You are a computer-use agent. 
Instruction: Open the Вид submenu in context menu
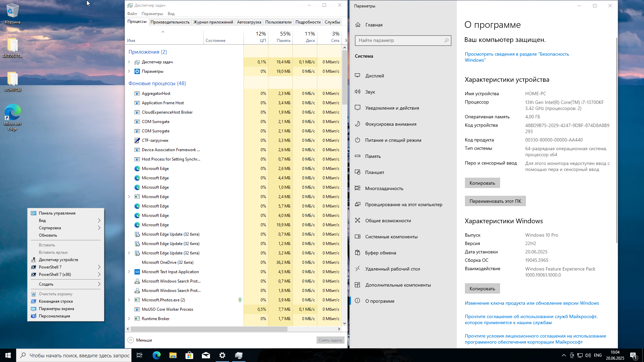(66, 221)
